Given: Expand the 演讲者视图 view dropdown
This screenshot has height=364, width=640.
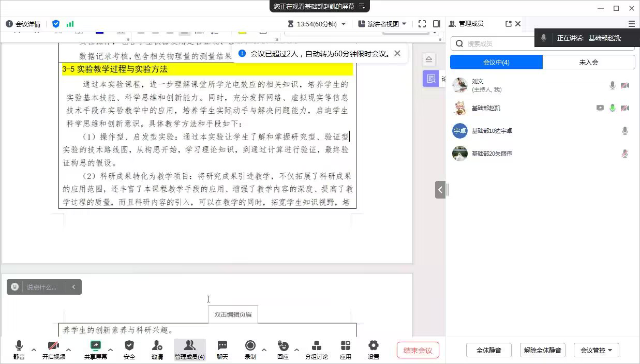Looking at the screenshot, I should 404,24.
